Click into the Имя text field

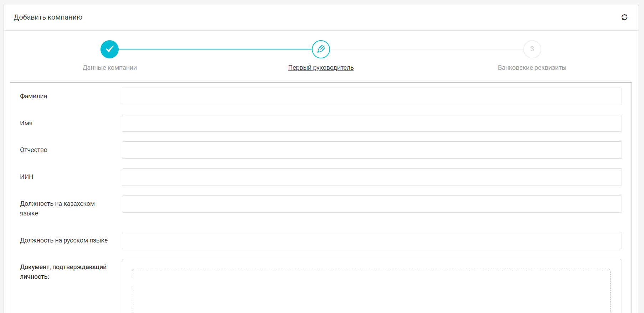point(371,123)
